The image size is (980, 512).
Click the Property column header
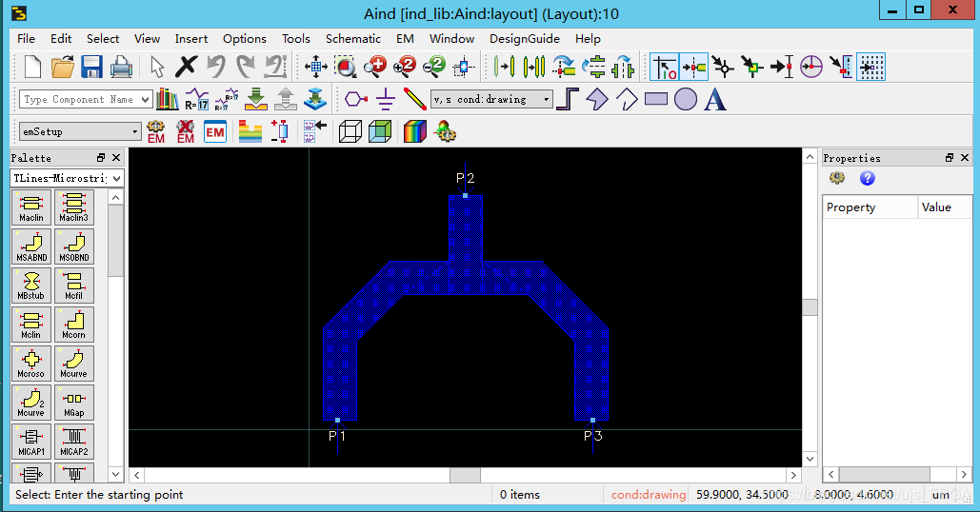[869, 207]
